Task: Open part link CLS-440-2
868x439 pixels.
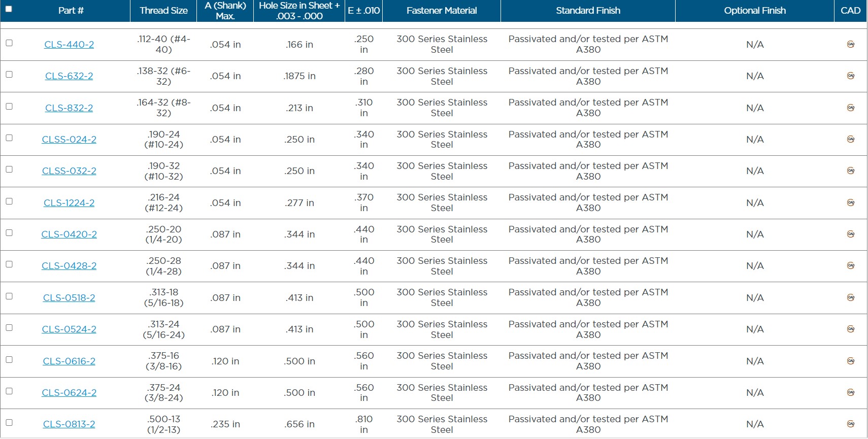Action: (x=69, y=44)
